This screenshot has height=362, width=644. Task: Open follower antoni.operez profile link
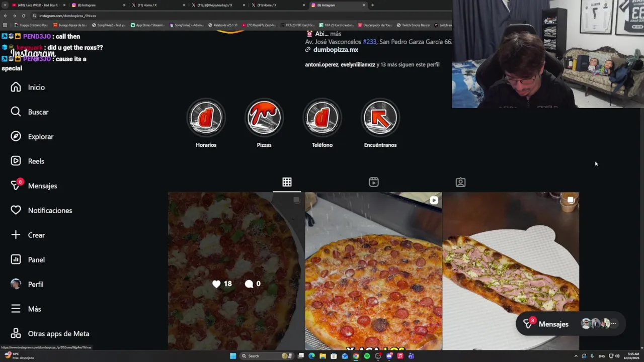coord(321,65)
